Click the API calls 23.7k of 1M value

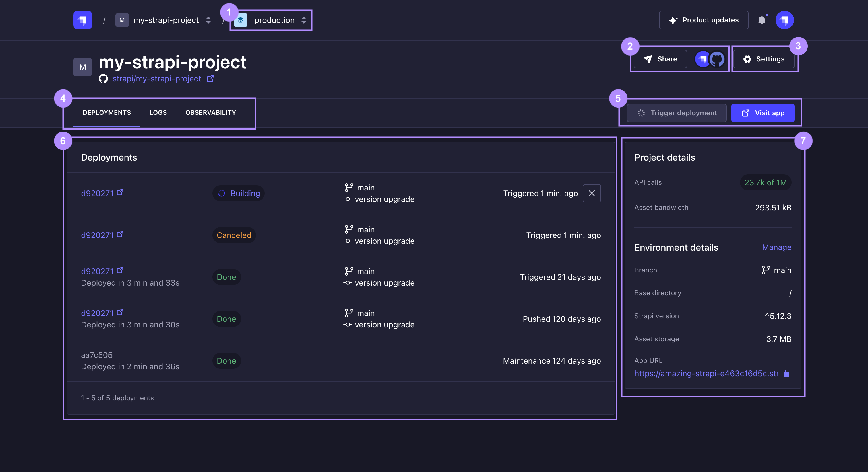[766, 182]
